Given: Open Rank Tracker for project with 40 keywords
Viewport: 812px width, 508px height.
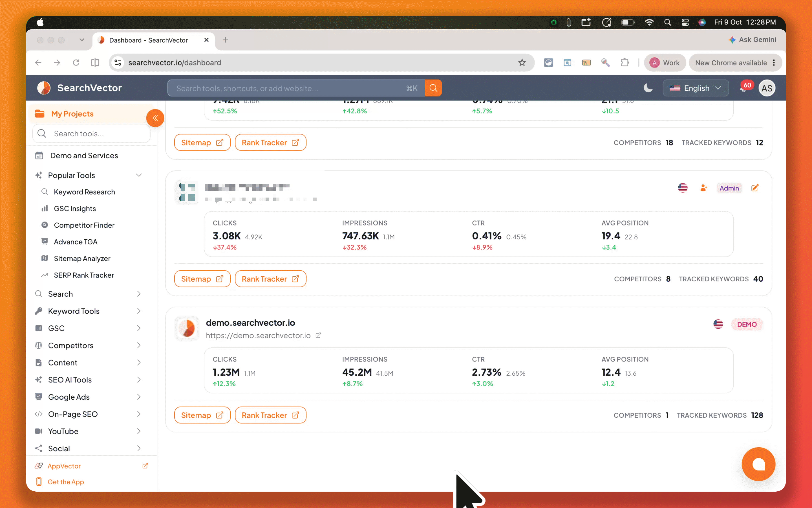Looking at the screenshot, I should coord(270,279).
